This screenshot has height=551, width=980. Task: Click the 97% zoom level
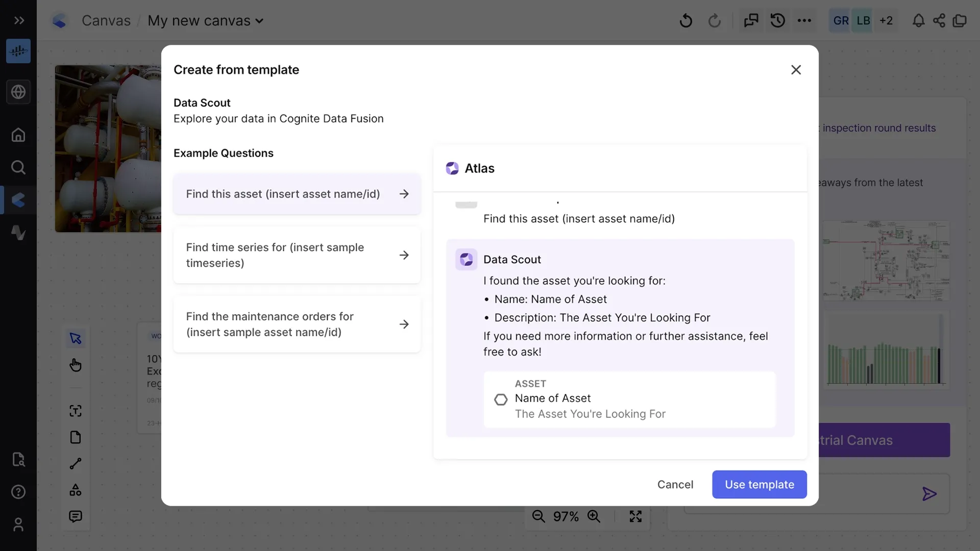click(x=566, y=517)
